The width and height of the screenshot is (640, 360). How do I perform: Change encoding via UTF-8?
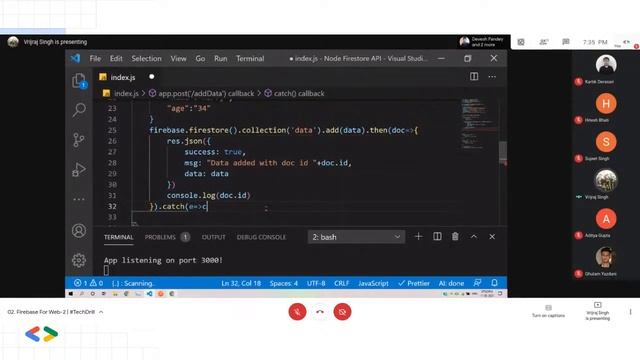tap(316, 283)
